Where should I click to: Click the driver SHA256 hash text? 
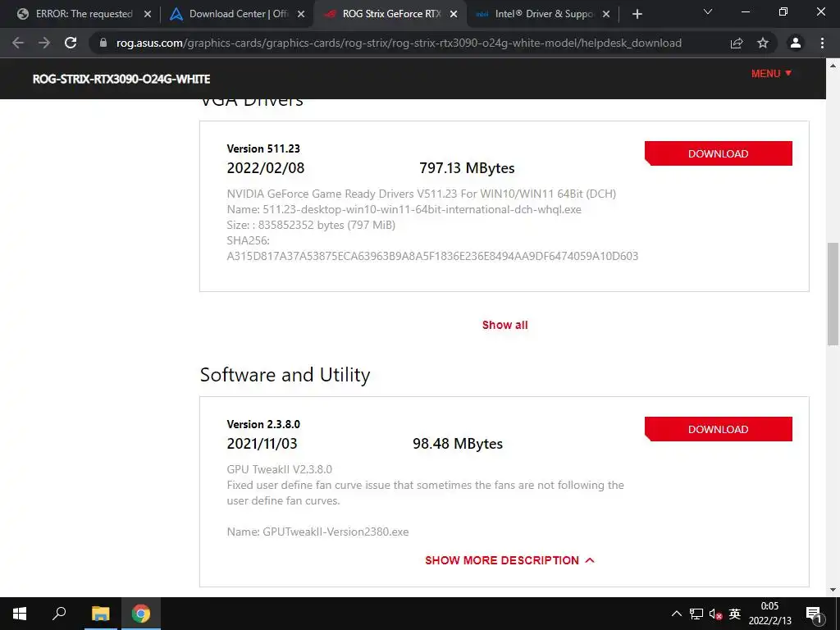[432, 256]
